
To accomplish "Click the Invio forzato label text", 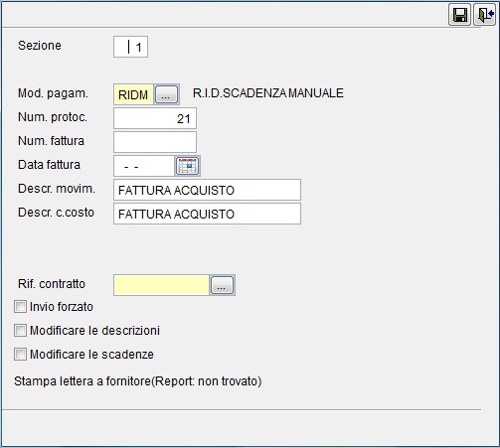I will click(x=62, y=307).
